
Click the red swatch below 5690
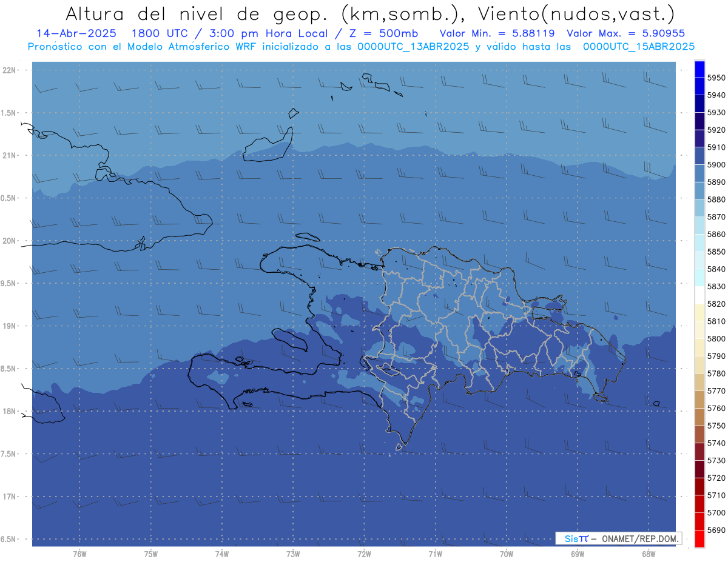(699, 538)
